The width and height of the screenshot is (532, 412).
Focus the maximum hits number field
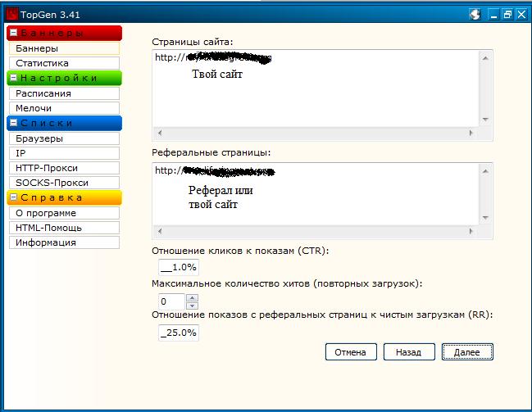click(x=171, y=301)
